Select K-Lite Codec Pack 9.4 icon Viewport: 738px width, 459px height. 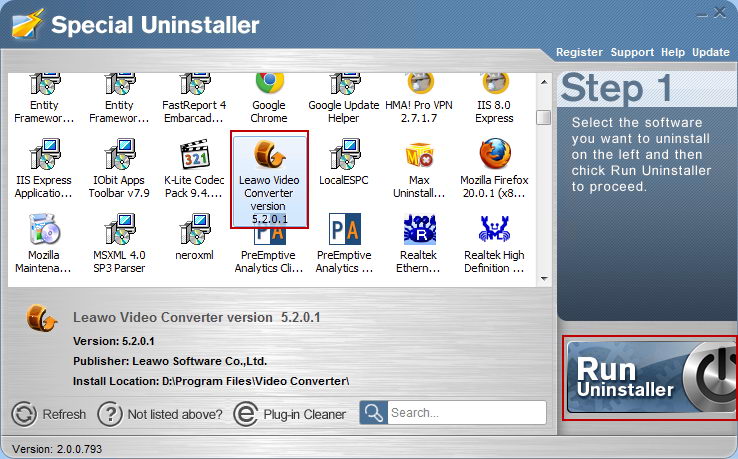[194, 154]
